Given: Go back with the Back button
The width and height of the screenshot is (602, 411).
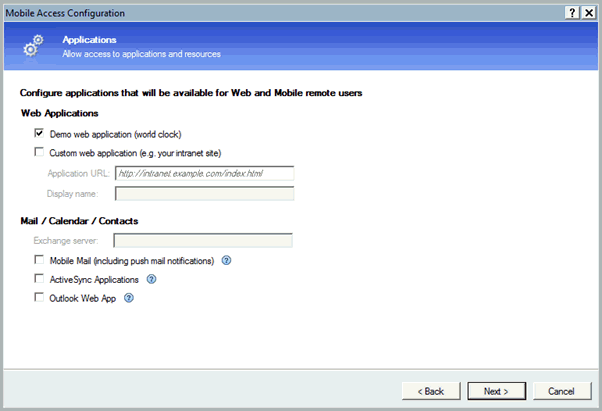Looking at the screenshot, I should 429,390.
